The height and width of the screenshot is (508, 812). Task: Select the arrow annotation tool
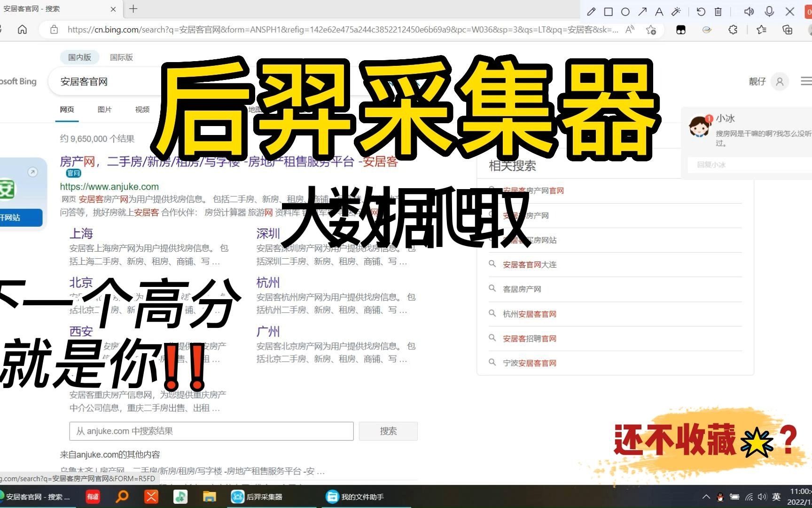642,12
